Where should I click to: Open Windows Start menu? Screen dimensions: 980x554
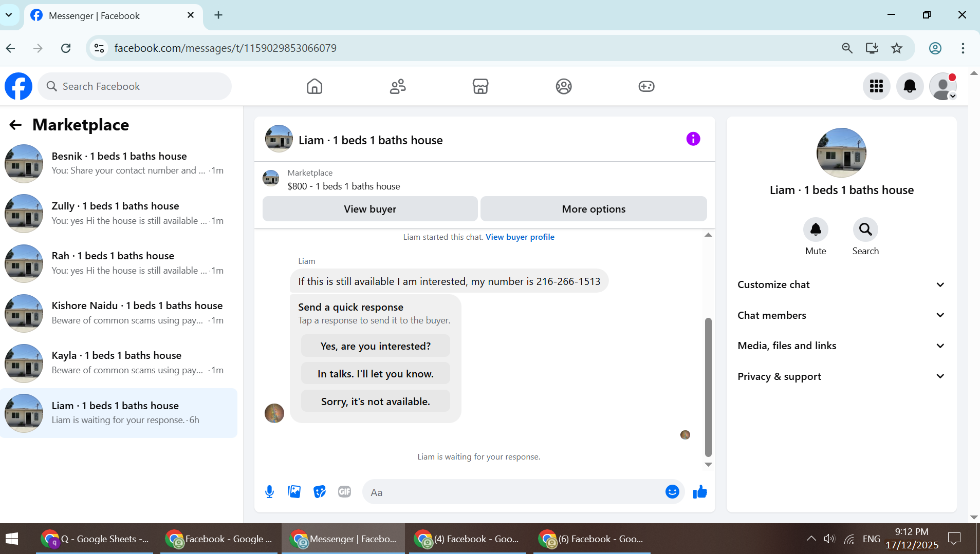12,539
